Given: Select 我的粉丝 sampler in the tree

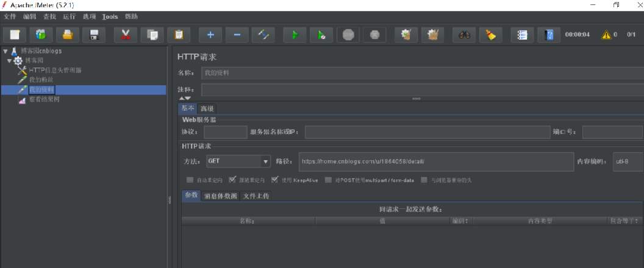Looking at the screenshot, I should point(41,80).
